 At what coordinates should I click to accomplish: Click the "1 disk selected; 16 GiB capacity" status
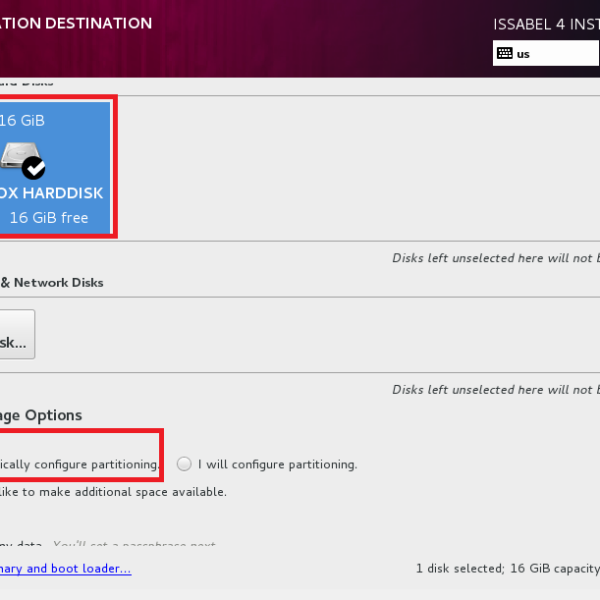[x=507, y=569]
